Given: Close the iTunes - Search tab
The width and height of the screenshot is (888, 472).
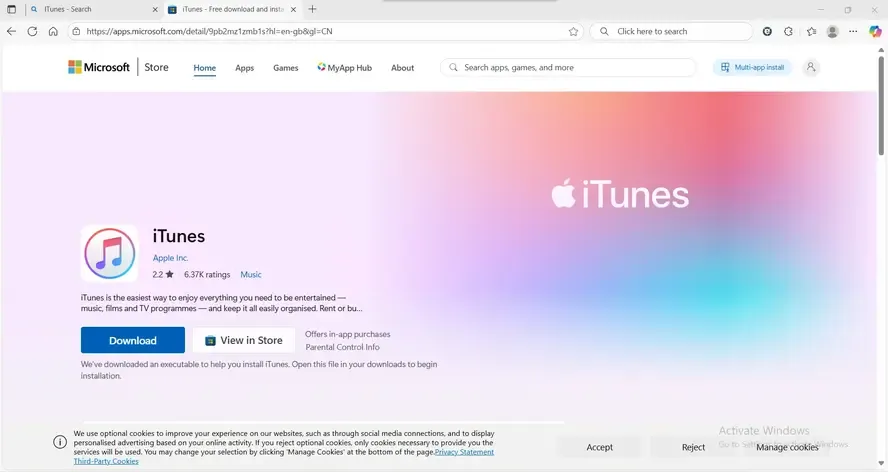Looking at the screenshot, I should click(x=155, y=9).
